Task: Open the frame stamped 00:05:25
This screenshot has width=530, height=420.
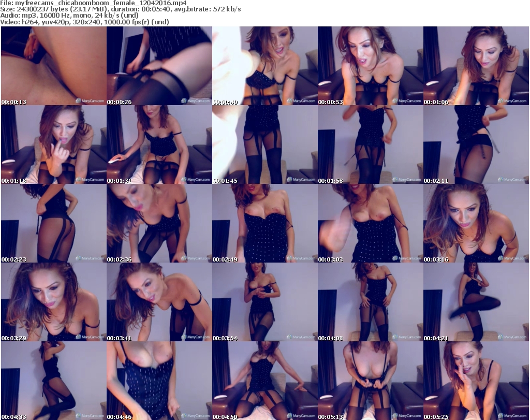Action: coord(476,381)
